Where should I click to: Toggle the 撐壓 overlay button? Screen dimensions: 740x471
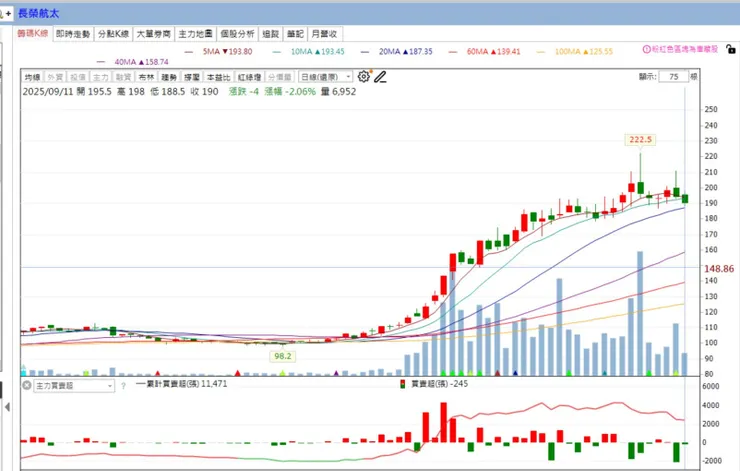192,77
